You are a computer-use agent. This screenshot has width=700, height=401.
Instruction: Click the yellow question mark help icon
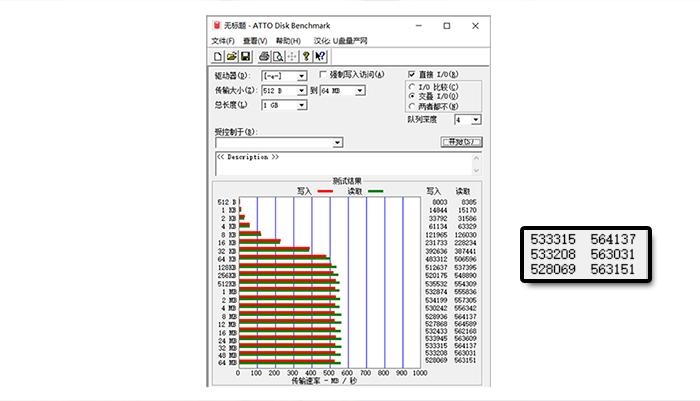tap(306, 56)
